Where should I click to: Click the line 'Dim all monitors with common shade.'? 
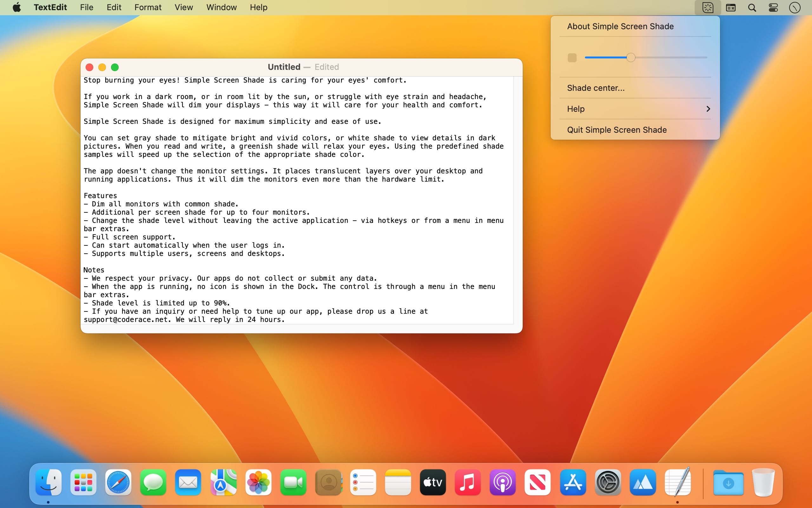click(161, 204)
